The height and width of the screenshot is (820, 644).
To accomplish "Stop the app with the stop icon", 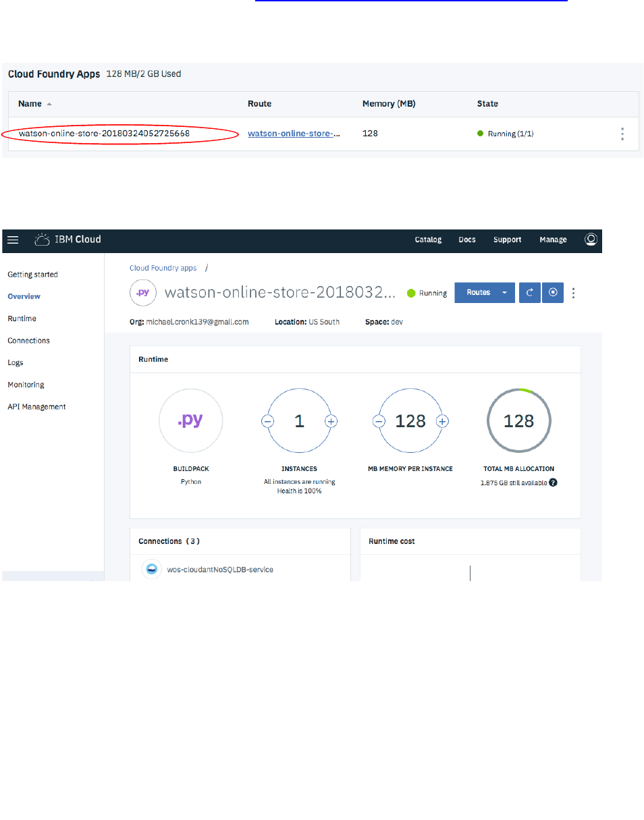I will point(553,293).
